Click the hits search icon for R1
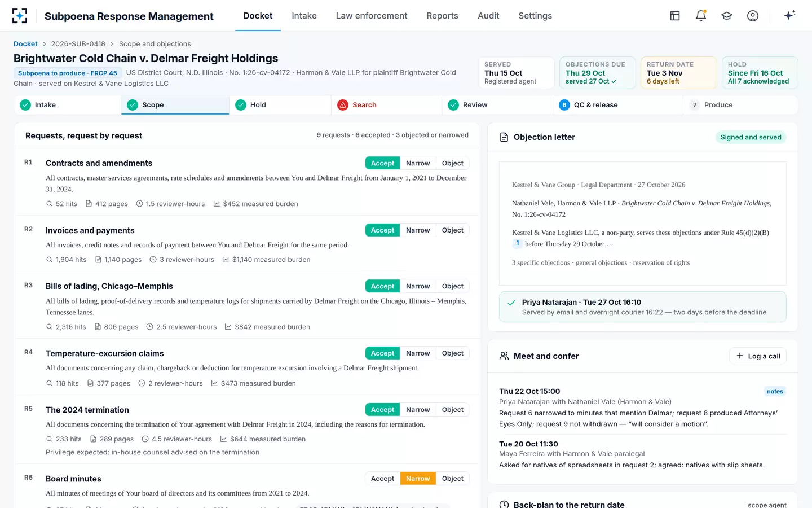 pyautogui.click(x=49, y=204)
